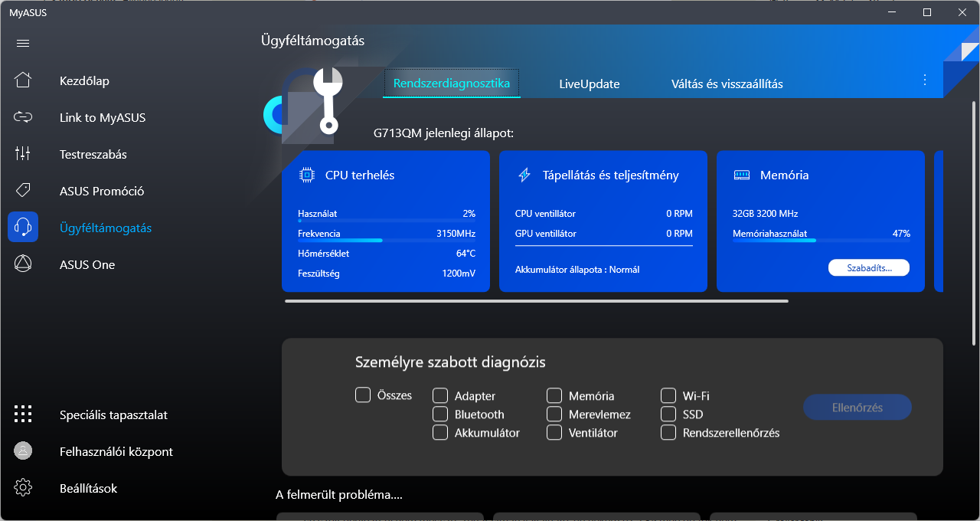Go to Kezdőlap in the sidebar
980x521 pixels.
[x=84, y=80]
